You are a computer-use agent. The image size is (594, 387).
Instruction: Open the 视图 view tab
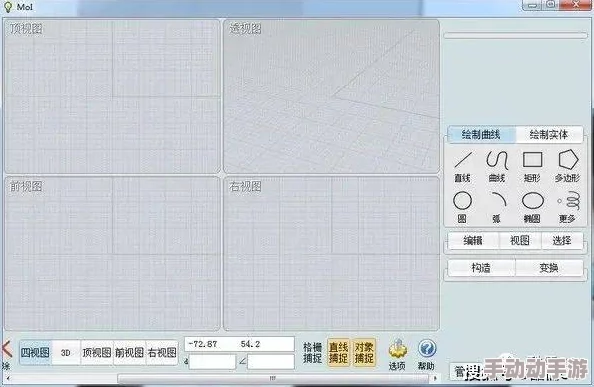point(520,240)
